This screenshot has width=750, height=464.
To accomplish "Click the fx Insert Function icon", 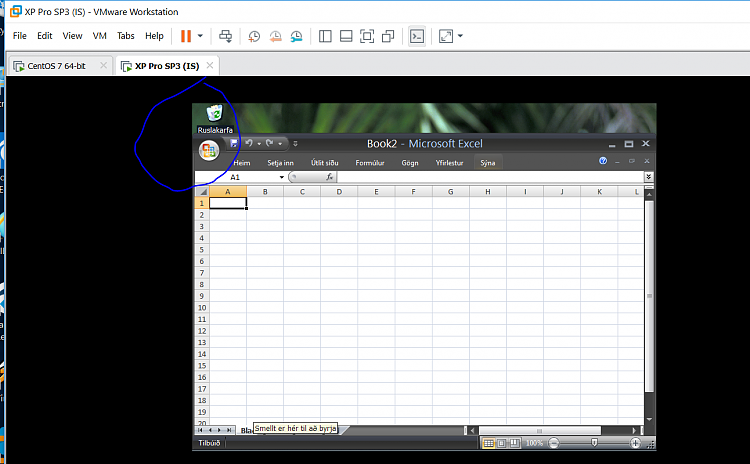I will (330, 177).
